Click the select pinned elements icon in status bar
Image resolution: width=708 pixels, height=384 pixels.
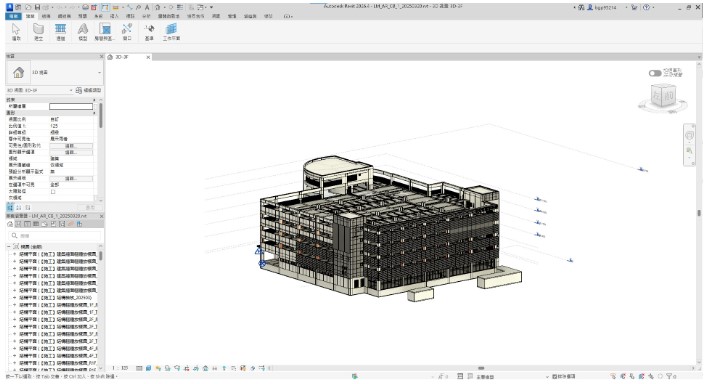[x=632, y=376]
